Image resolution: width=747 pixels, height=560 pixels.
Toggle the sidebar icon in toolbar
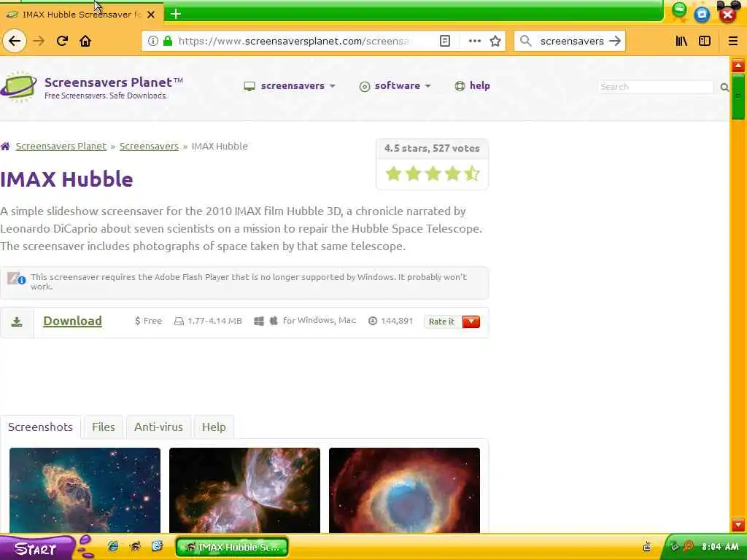[705, 41]
